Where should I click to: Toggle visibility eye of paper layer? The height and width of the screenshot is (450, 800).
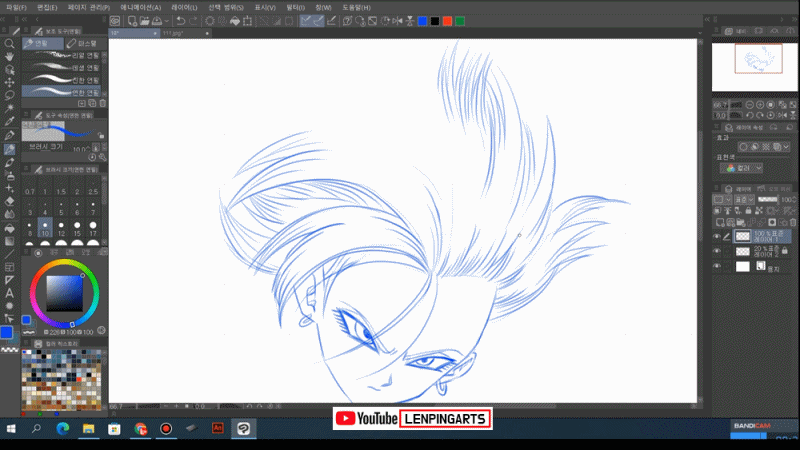click(717, 266)
